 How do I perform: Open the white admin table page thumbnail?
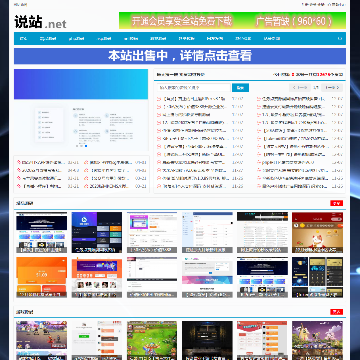[207, 232]
